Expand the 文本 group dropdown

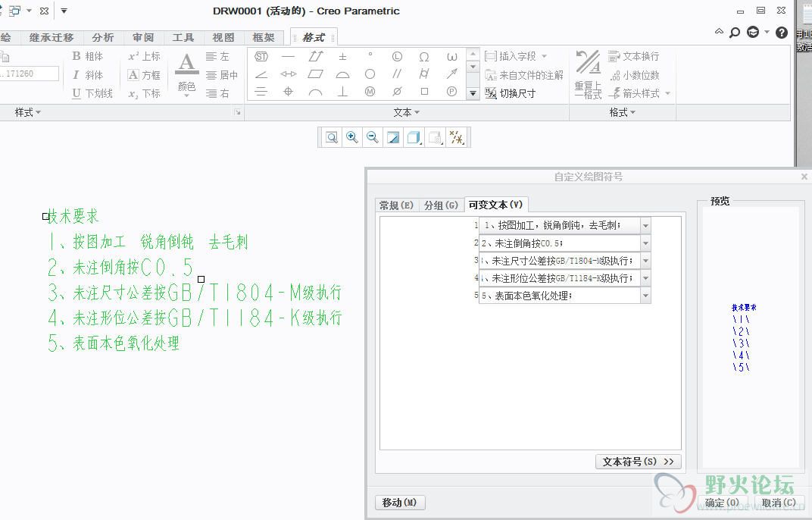(x=407, y=112)
